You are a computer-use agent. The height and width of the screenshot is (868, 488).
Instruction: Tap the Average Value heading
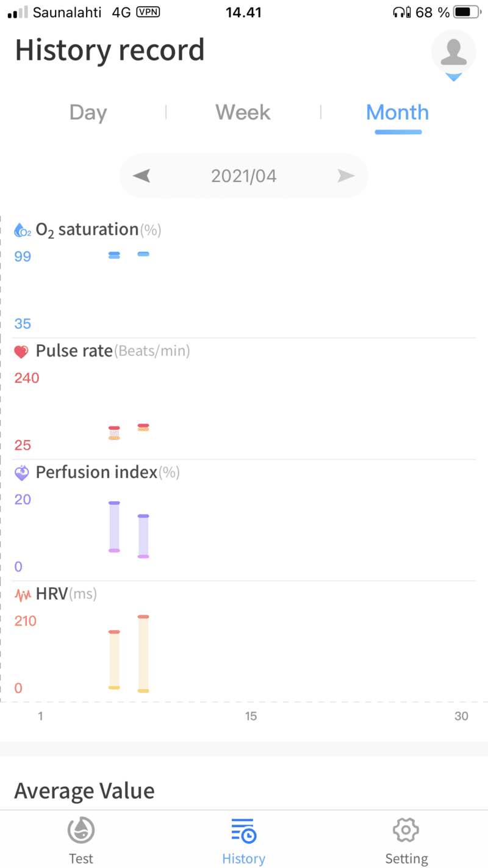click(x=84, y=791)
